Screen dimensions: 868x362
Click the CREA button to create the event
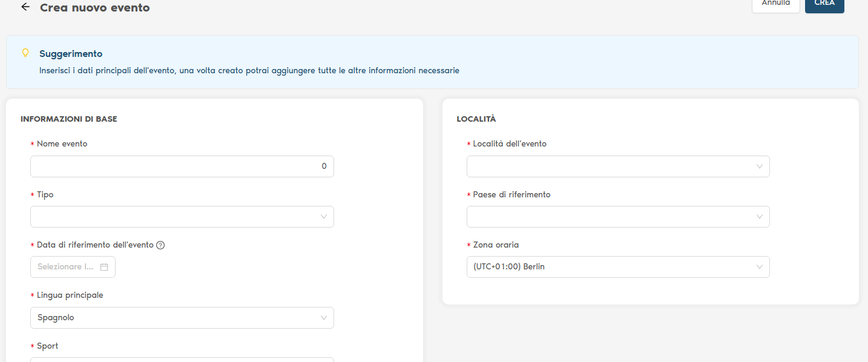tap(824, 4)
